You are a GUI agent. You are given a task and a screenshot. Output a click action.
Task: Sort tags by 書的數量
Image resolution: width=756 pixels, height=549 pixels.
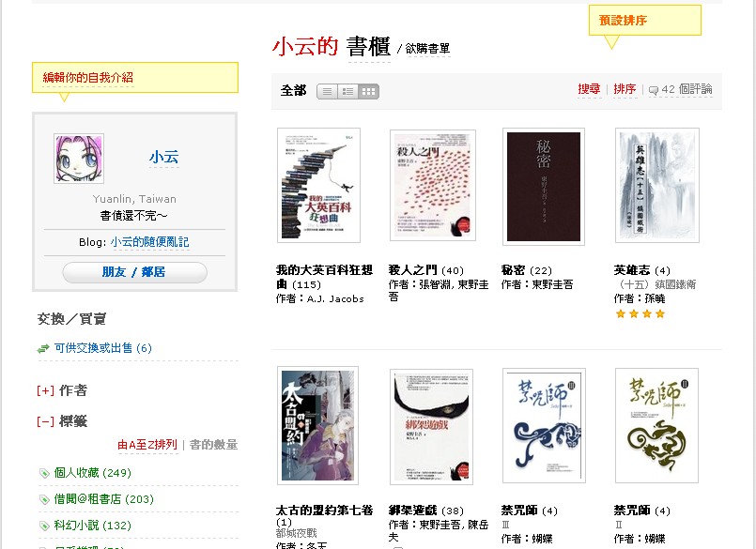[213, 445]
